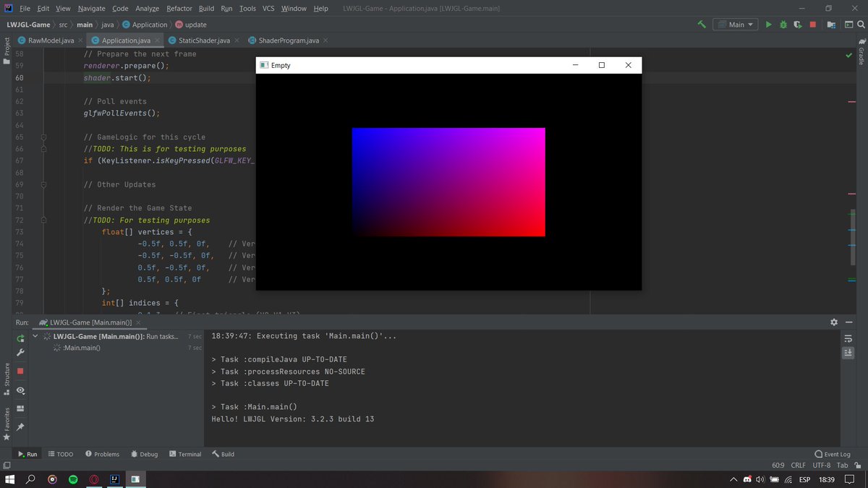This screenshot has height=488, width=868.
Task: Open the Build tool window at bottom
Action: [x=223, y=454]
